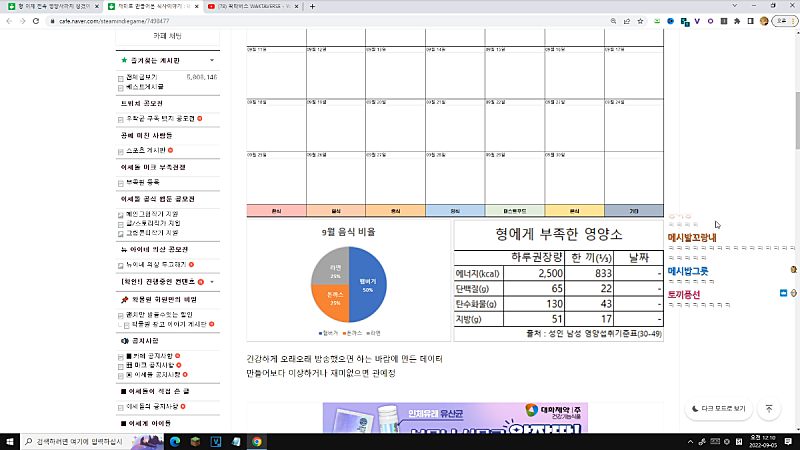The width and height of the screenshot is (800, 450).
Task: Close the first browser tab
Action: point(97,6)
